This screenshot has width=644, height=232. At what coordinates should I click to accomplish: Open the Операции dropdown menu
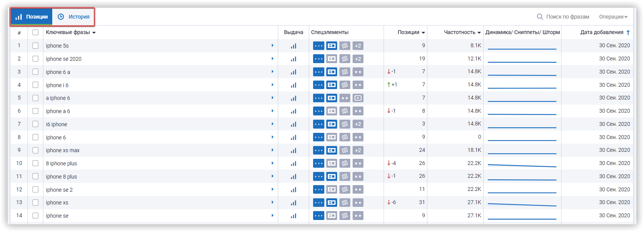613,17
